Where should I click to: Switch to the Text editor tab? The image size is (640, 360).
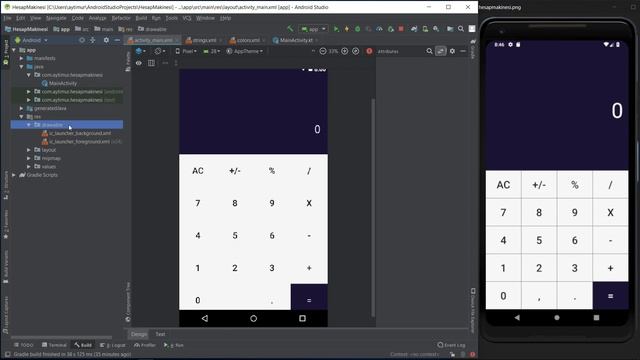160,334
